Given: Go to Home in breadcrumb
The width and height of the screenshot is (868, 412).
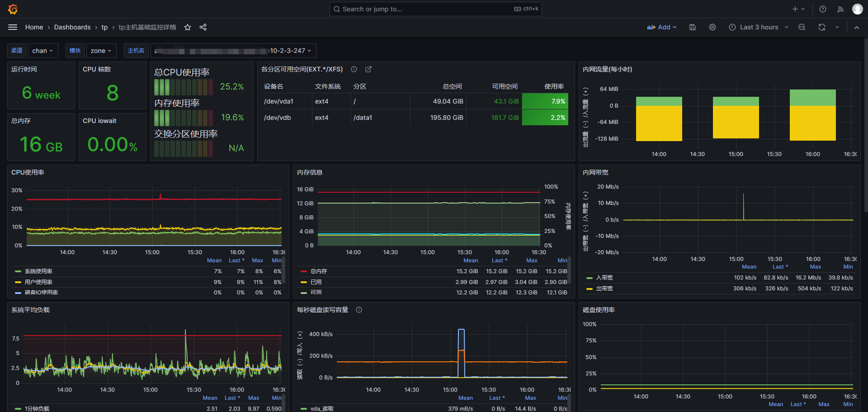Looking at the screenshot, I should click(x=34, y=27).
